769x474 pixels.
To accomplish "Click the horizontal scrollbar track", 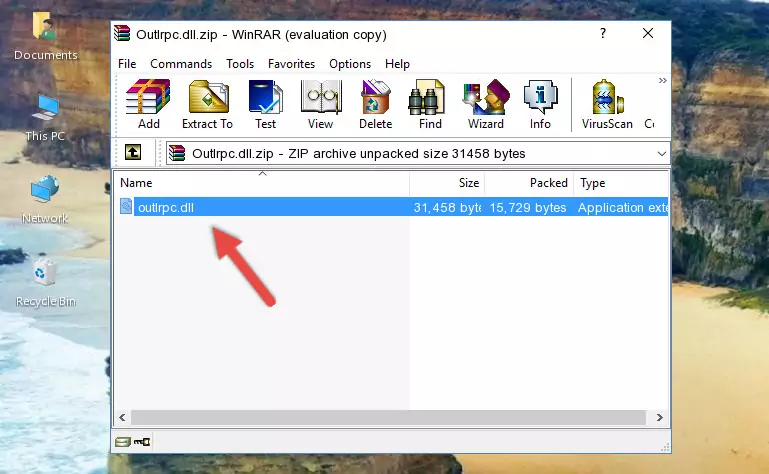I will point(388,418).
